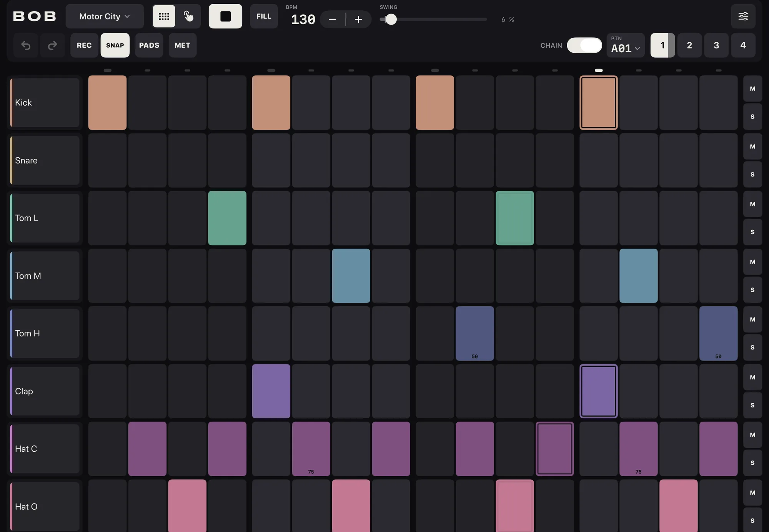This screenshot has width=769, height=532.
Task: Switch to finger tap pad mode icon
Action: coord(188,16)
